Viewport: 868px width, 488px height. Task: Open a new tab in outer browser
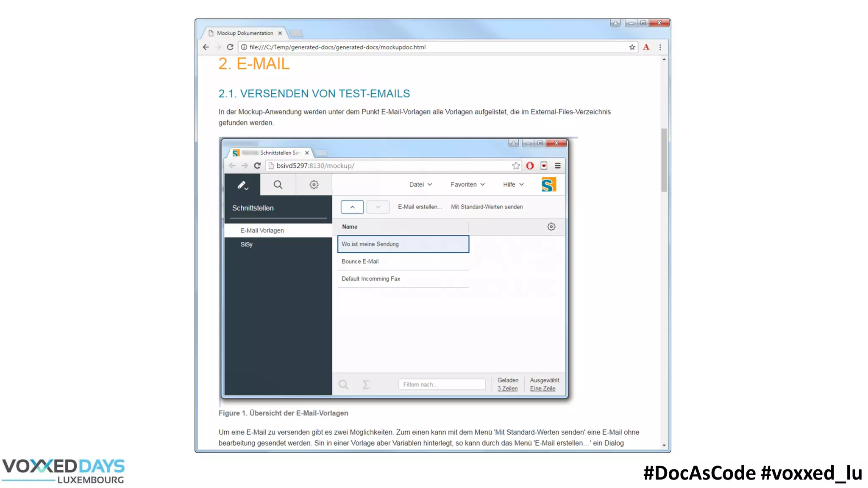[296, 33]
